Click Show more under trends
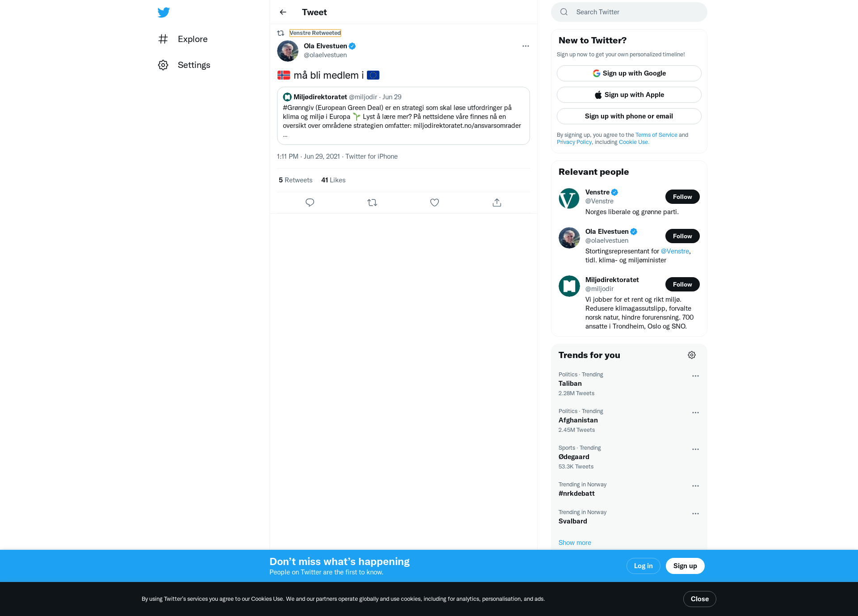 575,543
